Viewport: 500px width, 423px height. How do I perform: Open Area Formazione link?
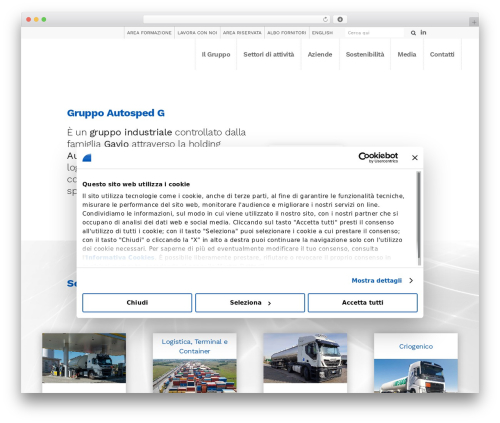pyautogui.click(x=149, y=33)
